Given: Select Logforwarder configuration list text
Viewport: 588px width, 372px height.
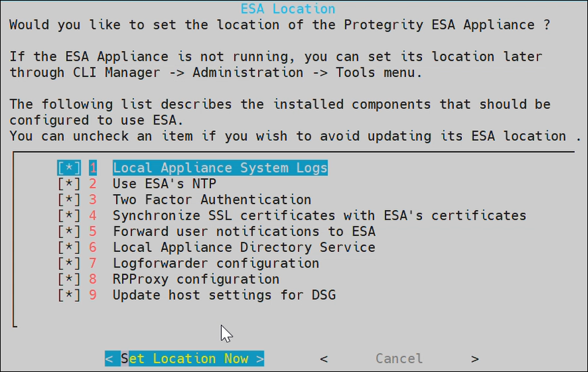Looking at the screenshot, I should (216, 263).
